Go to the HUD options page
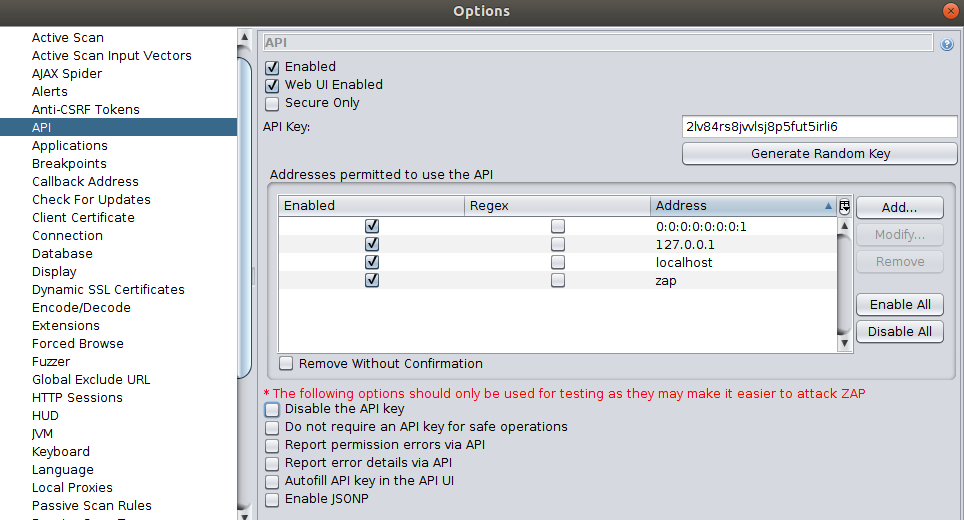The width and height of the screenshot is (964, 520). [x=45, y=416]
